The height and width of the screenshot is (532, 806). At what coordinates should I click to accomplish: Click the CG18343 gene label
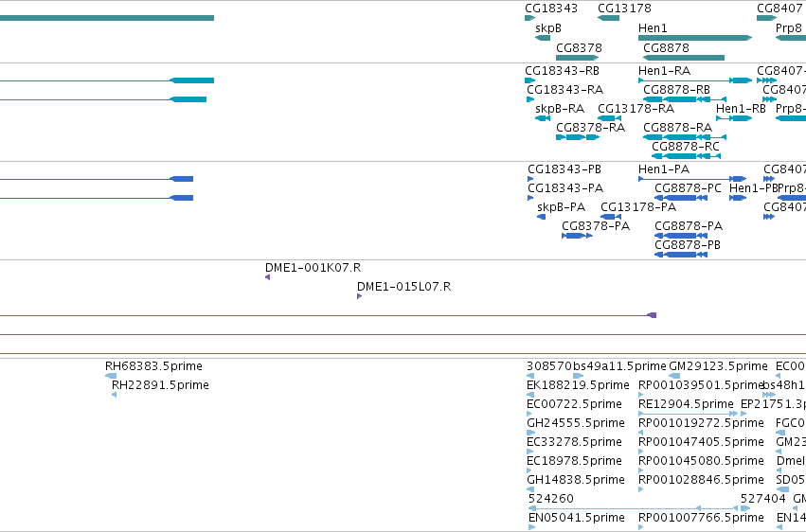(551, 9)
